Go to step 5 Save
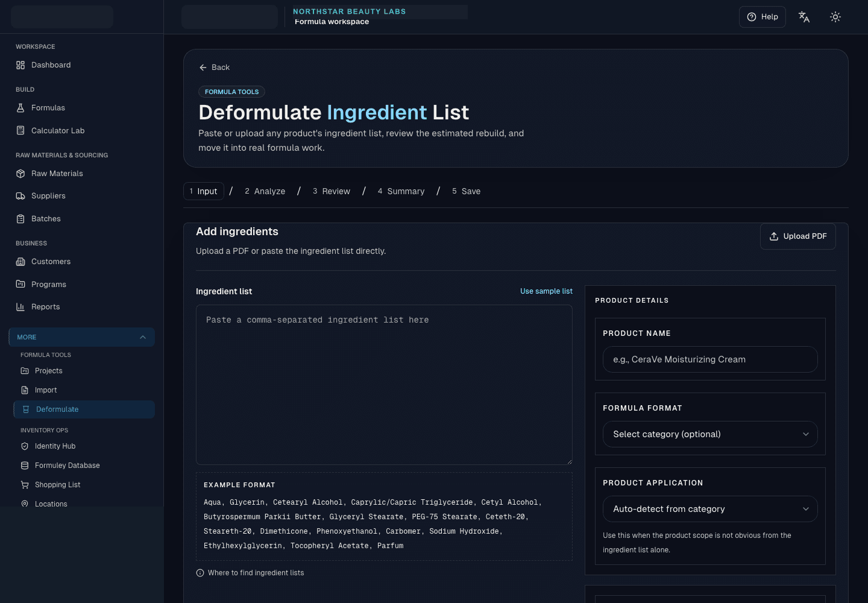This screenshot has height=603, width=868. tap(467, 191)
